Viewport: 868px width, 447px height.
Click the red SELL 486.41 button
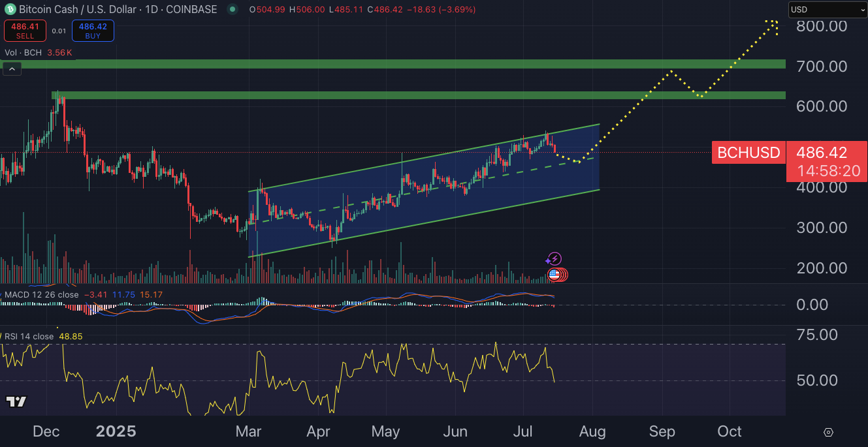(25, 31)
